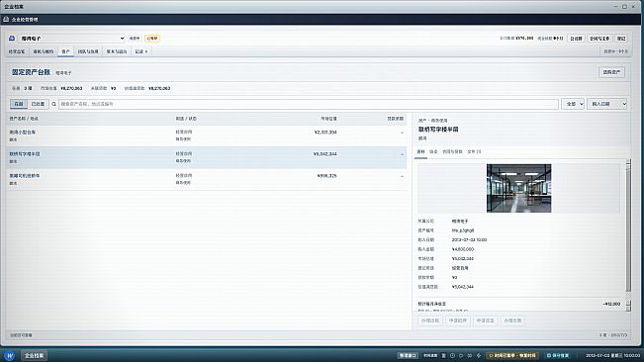Open the W start icon on the taskbar
The image size is (644, 362).
(x=10, y=355)
